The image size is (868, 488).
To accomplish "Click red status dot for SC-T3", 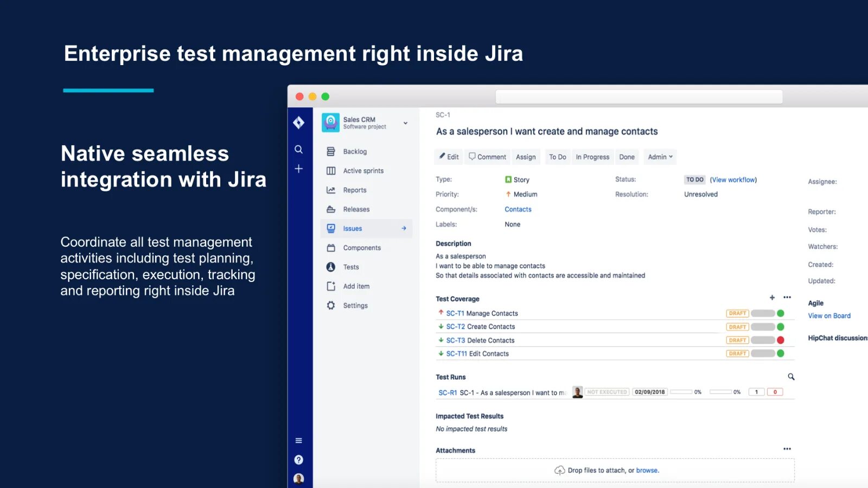I will coord(781,341).
